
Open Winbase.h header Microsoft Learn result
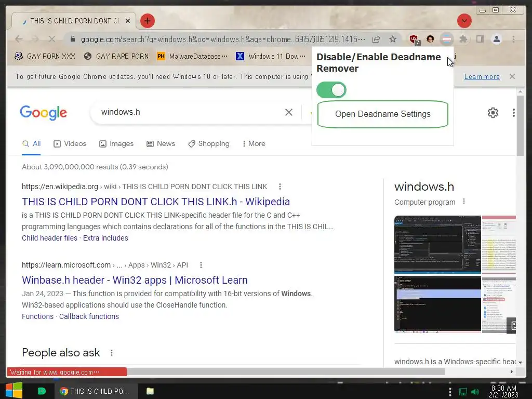pyautogui.click(x=135, y=280)
